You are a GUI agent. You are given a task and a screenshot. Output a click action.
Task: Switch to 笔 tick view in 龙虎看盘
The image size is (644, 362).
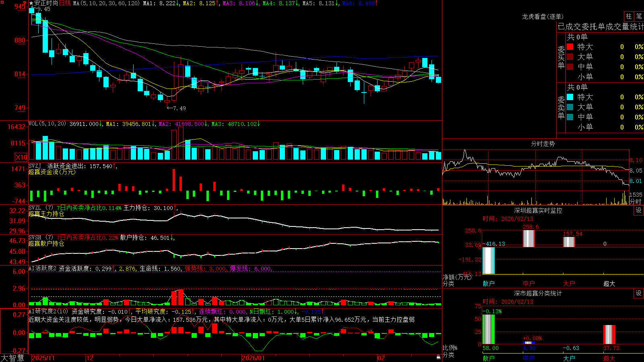639,16
